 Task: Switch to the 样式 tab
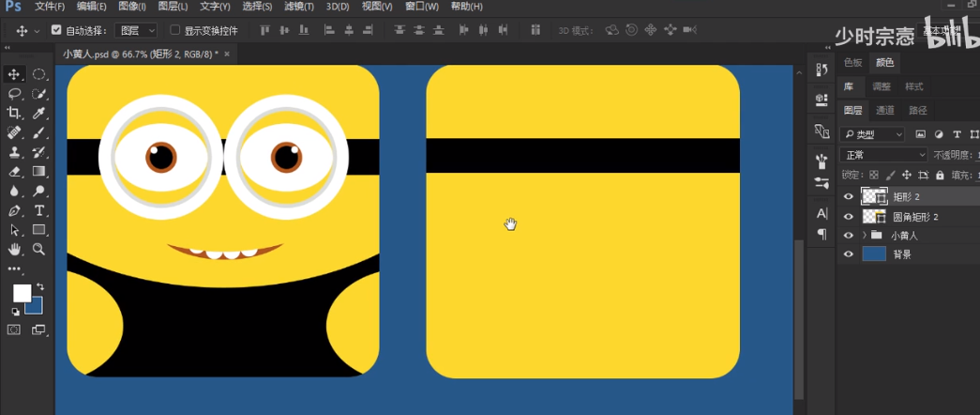tap(914, 86)
